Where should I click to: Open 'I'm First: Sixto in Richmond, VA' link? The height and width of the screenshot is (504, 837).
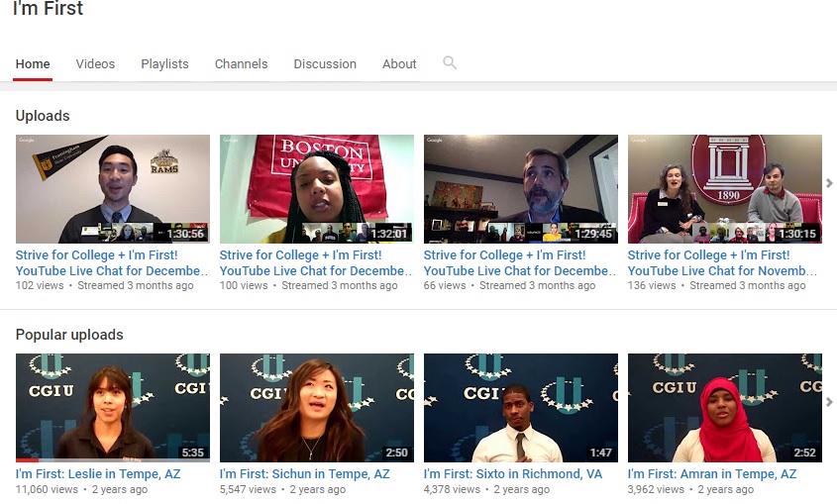[513, 473]
